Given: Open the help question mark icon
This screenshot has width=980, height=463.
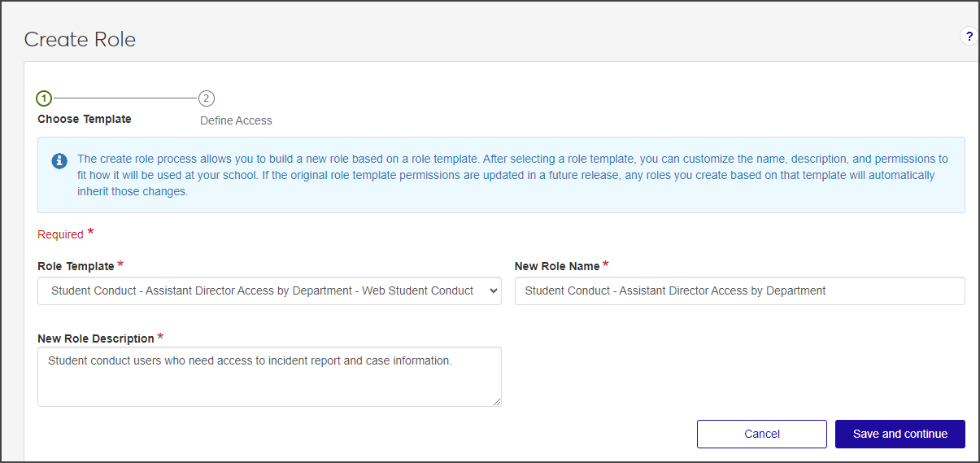Looking at the screenshot, I should click(x=969, y=36).
